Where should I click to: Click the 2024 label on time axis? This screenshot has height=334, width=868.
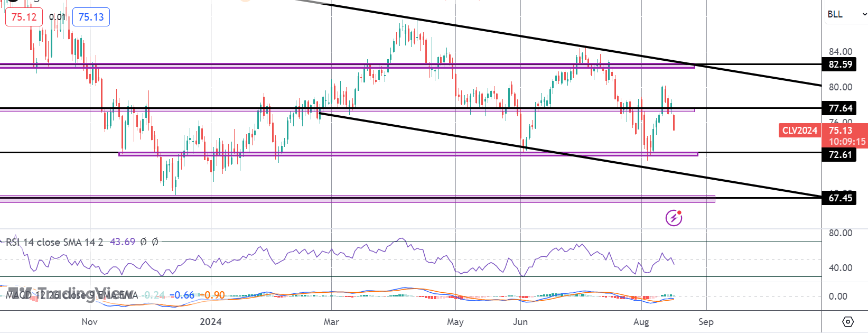(211, 322)
